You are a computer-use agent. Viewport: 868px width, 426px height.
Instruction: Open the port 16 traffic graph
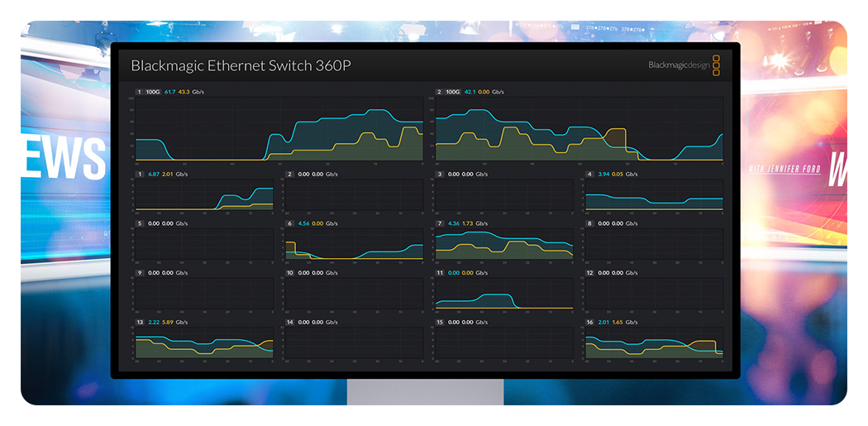click(655, 342)
